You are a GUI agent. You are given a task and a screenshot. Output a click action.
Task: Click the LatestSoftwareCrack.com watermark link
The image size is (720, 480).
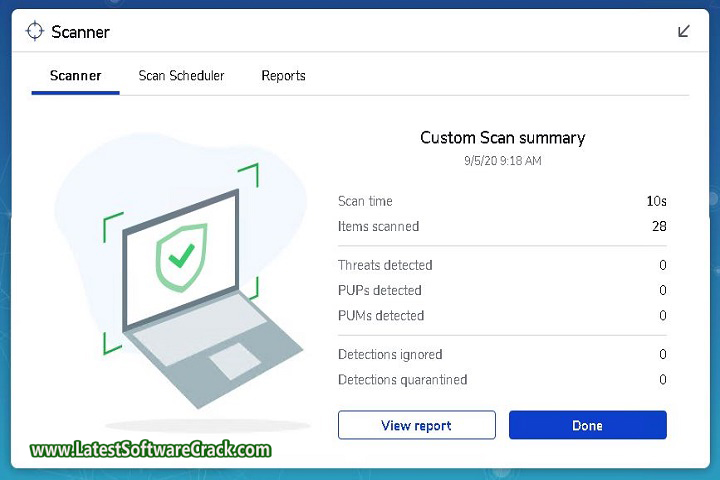(150, 450)
